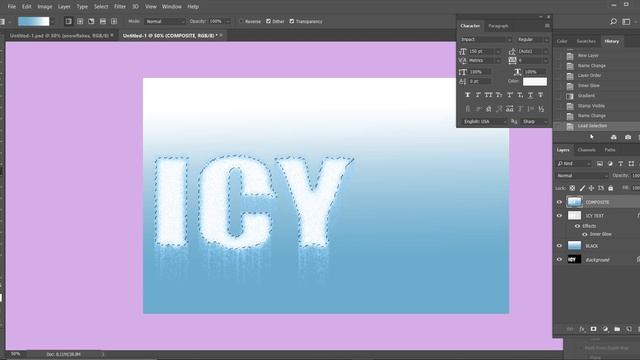This screenshot has height=360, width=640.
Task: Hide the BLACK layer
Action: tap(559, 246)
